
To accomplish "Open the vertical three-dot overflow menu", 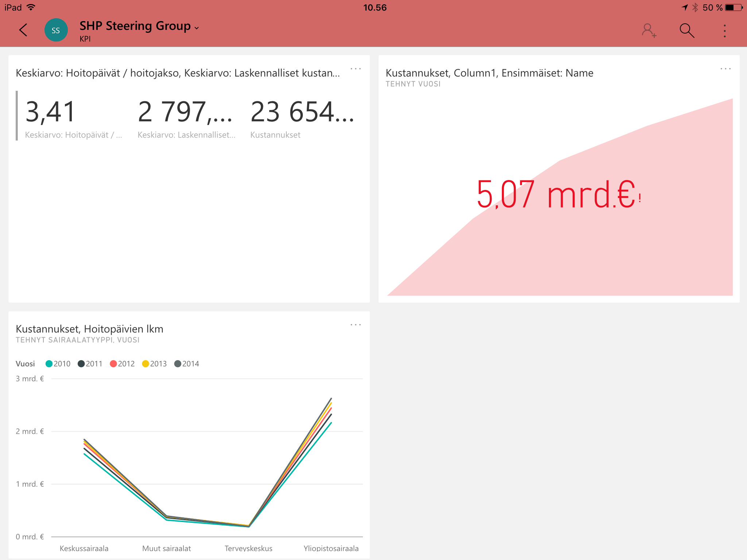I will (x=724, y=31).
